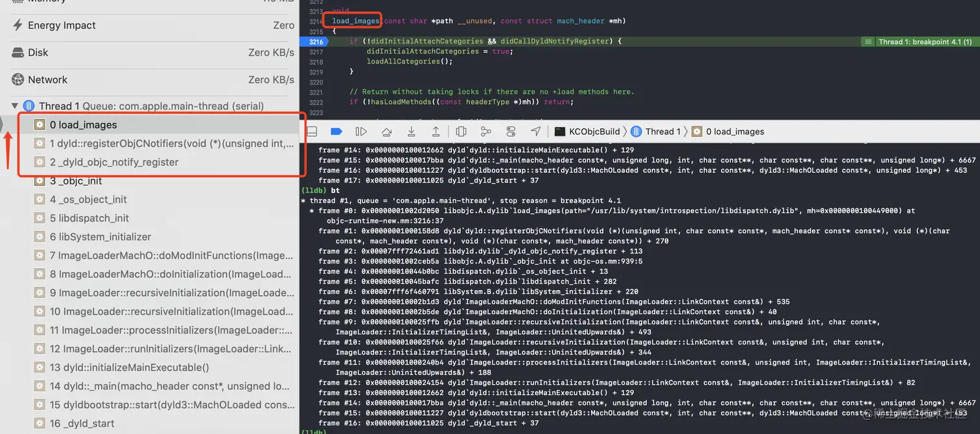Select frame 11 ImageLoader::processInitializers
This screenshot has height=434, width=980.
[x=149, y=330]
